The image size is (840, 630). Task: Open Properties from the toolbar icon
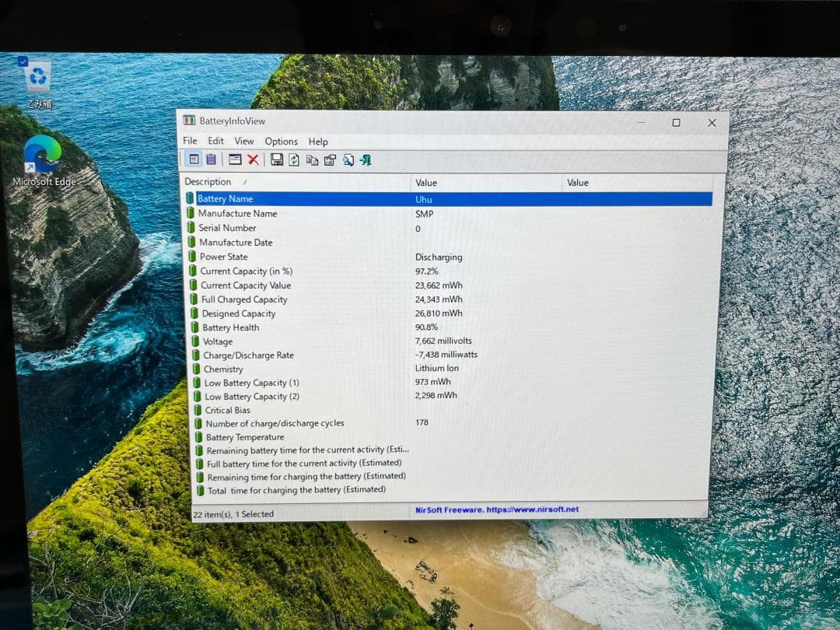tap(330, 159)
